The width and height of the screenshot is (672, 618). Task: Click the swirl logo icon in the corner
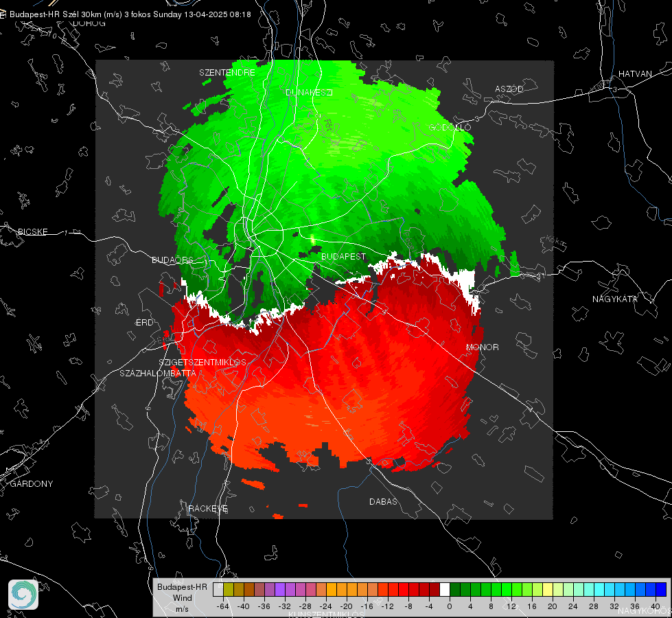(x=23, y=595)
